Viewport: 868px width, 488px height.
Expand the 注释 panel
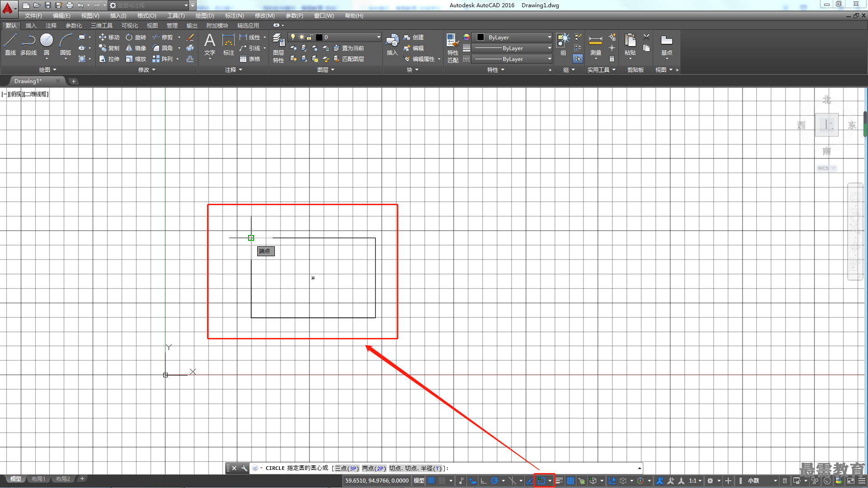pyautogui.click(x=234, y=70)
